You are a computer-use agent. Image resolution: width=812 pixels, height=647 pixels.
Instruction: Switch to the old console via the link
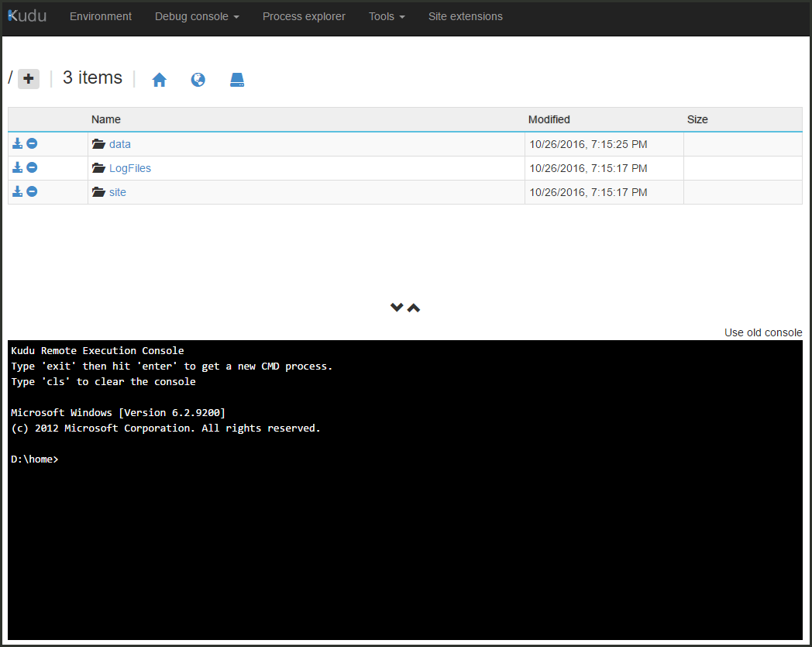[762, 332]
